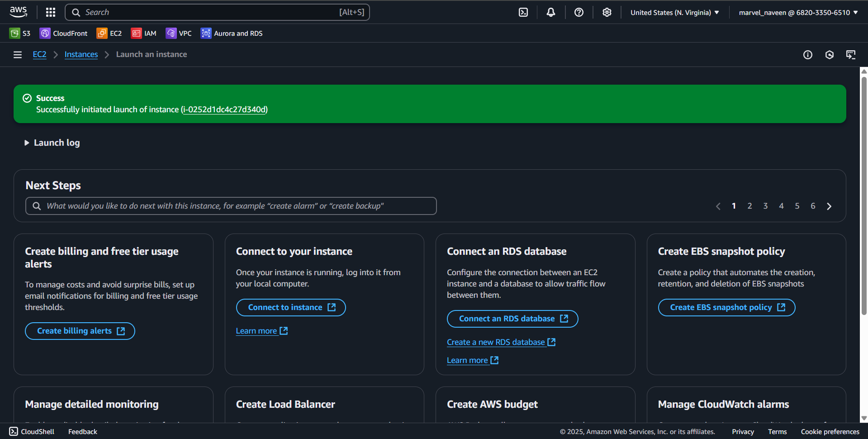Image resolution: width=868 pixels, height=439 pixels.
Task: Click the Instances breadcrumb link
Action: click(x=81, y=54)
